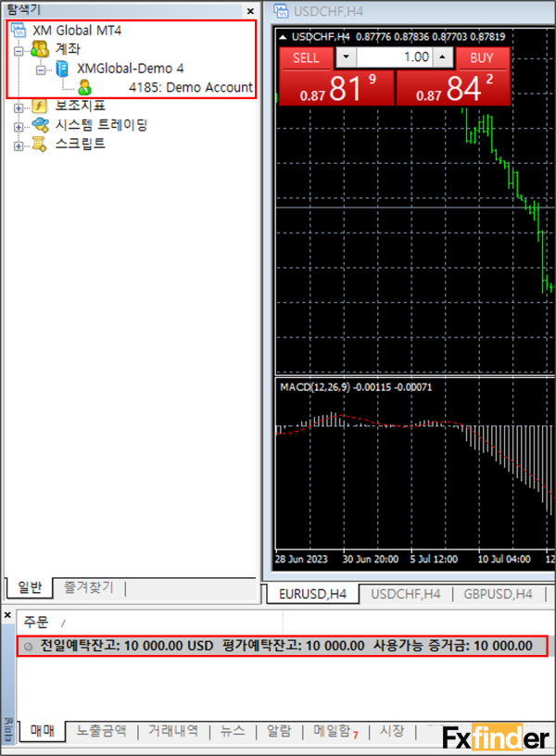The width and height of the screenshot is (556, 756).
Task: Click the Demo Account user icon
Action: click(x=85, y=87)
